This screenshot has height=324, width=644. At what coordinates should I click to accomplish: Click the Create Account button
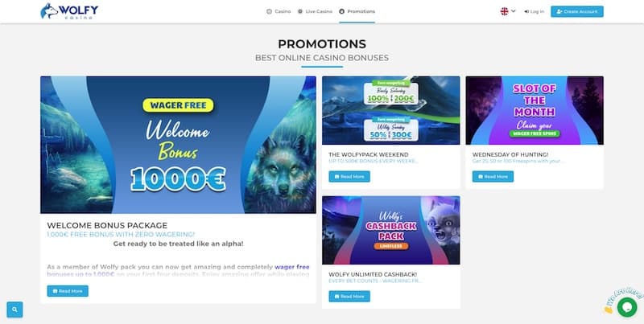click(x=577, y=11)
